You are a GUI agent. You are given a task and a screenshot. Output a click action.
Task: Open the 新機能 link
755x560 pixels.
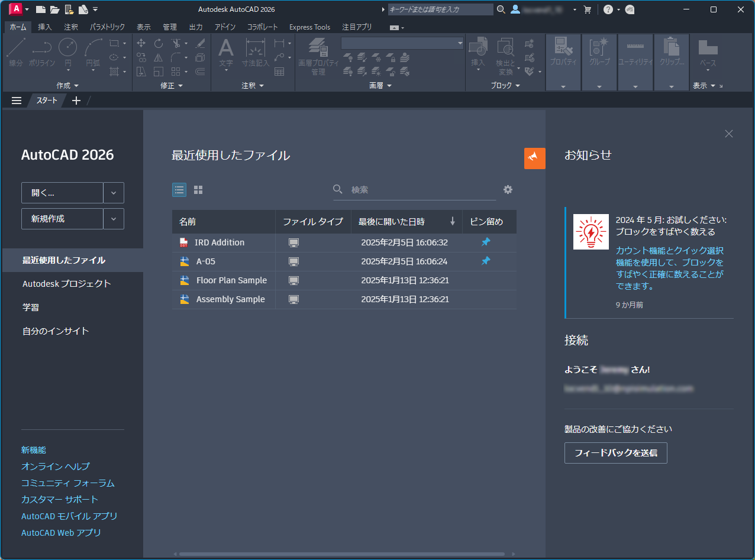[34, 450]
